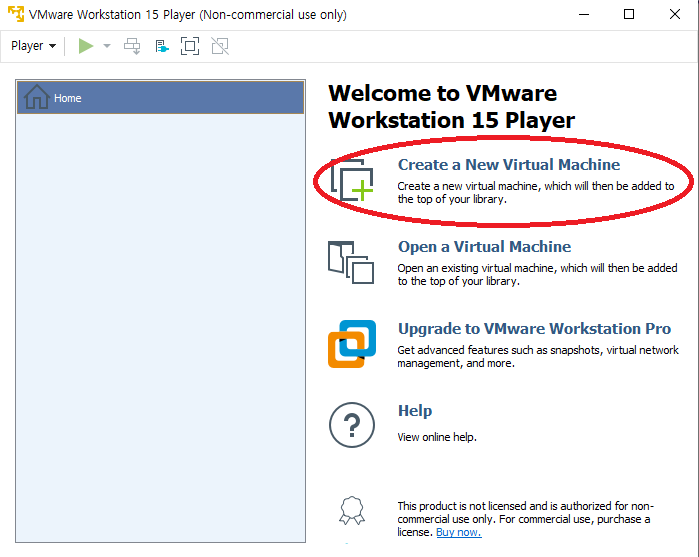The image size is (699, 557).
Task: Click Open a Virtual Machine heading
Action: click(x=484, y=247)
